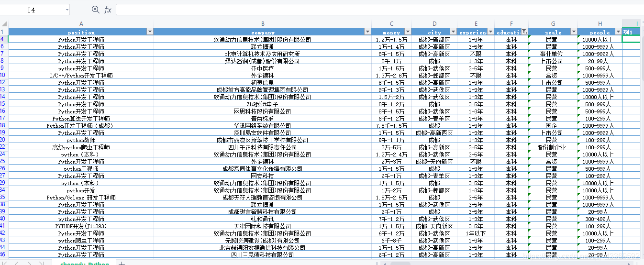644x265 pixels.
Task: Click row 10 header number
Action: click(4, 76)
